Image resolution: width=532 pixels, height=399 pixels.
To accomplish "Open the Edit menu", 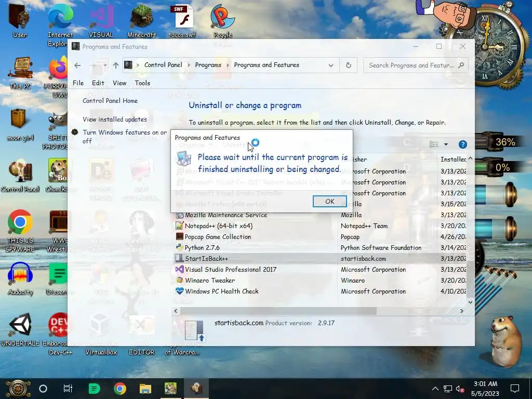I will coord(98,83).
